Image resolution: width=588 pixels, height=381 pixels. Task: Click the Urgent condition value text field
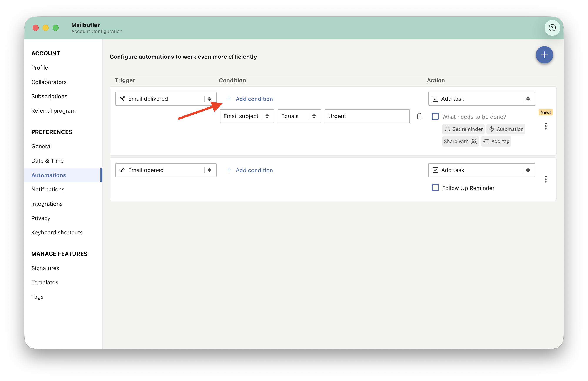point(367,116)
